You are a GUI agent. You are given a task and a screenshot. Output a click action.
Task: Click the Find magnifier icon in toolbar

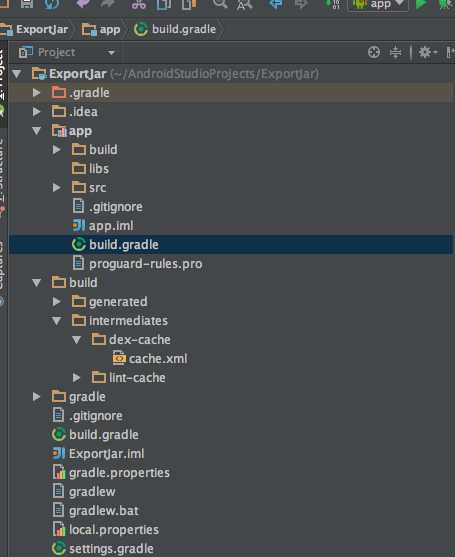pos(220,4)
